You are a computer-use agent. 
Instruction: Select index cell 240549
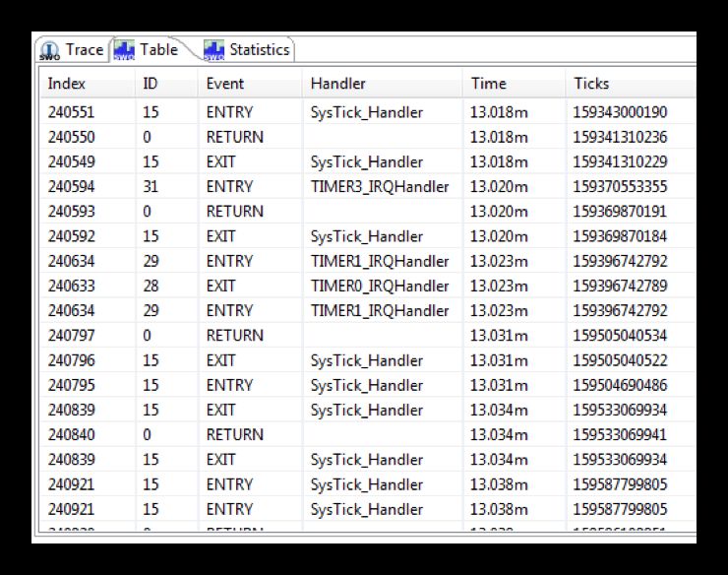tap(71, 161)
